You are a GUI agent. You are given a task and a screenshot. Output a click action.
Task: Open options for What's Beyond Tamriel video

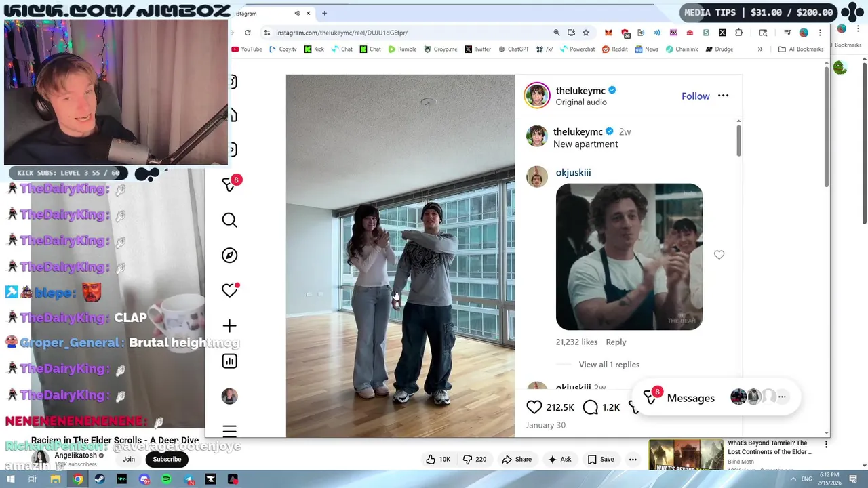[826, 445]
